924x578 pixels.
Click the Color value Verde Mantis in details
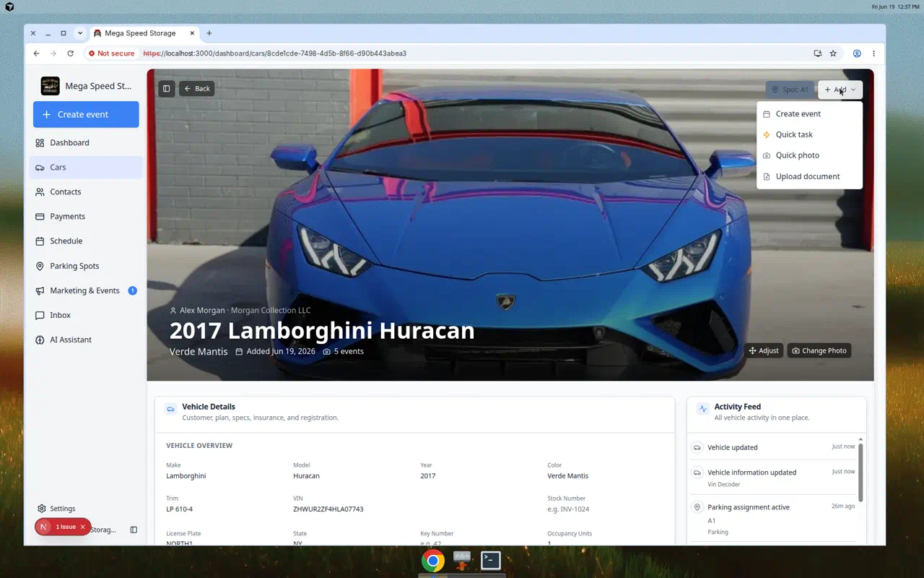click(x=568, y=475)
